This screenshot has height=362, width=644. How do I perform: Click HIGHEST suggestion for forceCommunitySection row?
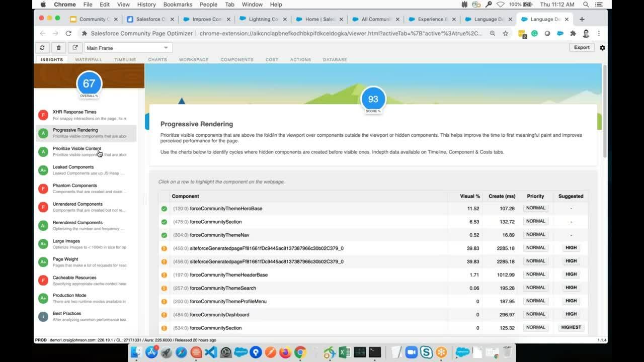(x=571, y=327)
